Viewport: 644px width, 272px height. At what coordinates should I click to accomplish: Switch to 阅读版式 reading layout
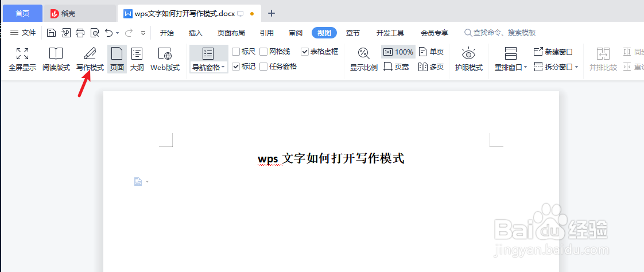coord(56,60)
